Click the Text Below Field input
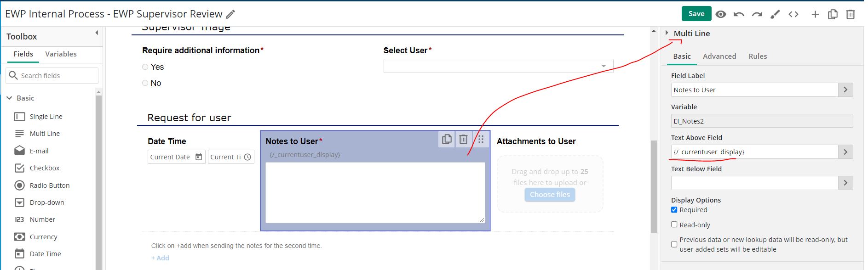Image resolution: width=868 pixels, height=270 pixels. click(x=754, y=183)
